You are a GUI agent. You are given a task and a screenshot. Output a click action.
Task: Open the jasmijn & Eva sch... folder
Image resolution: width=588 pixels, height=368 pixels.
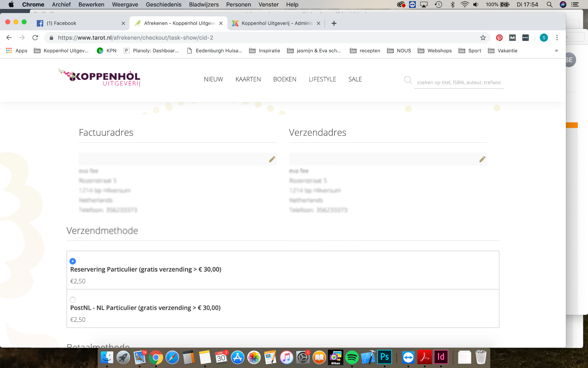tap(314, 51)
